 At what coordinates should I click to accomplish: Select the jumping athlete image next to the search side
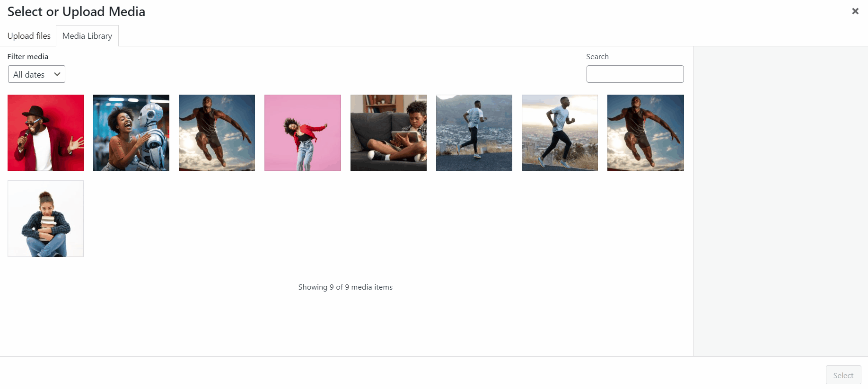(645, 133)
